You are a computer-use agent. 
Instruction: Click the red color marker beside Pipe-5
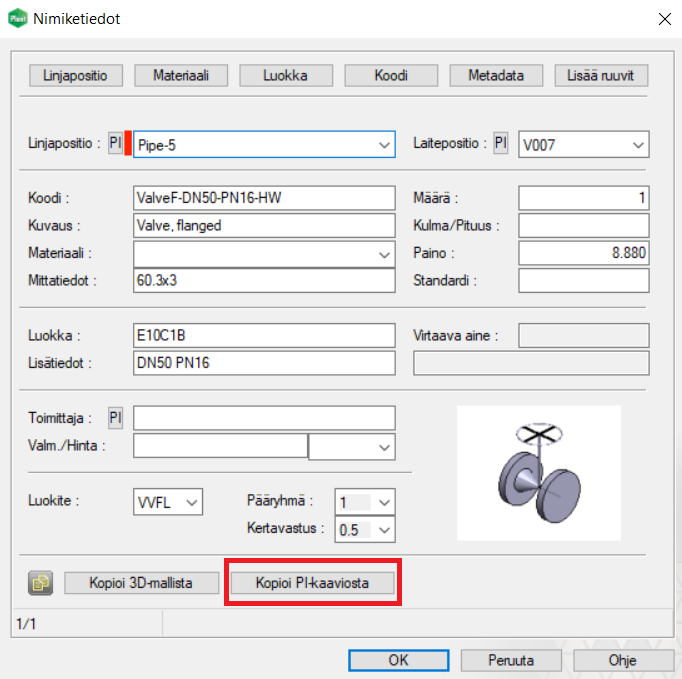coord(128,144)
